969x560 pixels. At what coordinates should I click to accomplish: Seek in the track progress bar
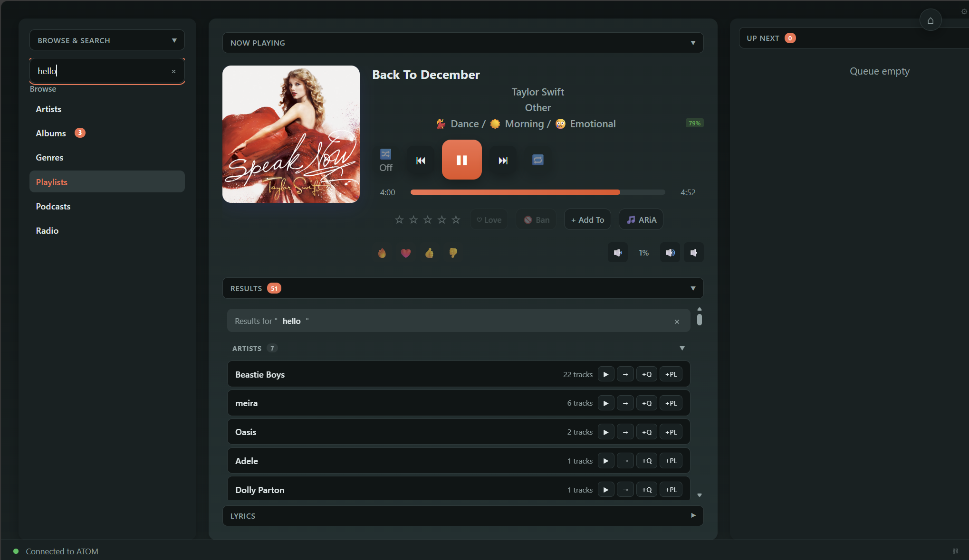pos(537,192)
